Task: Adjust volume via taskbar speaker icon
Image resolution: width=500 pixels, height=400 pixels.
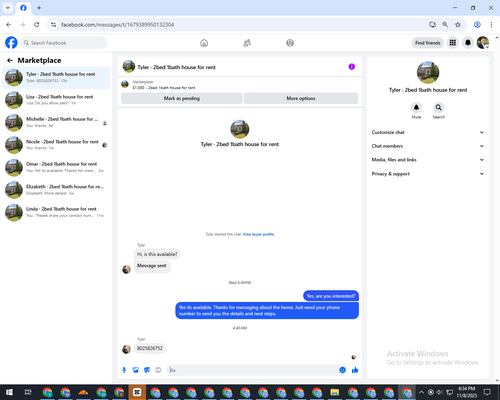Action: (440, 392)
